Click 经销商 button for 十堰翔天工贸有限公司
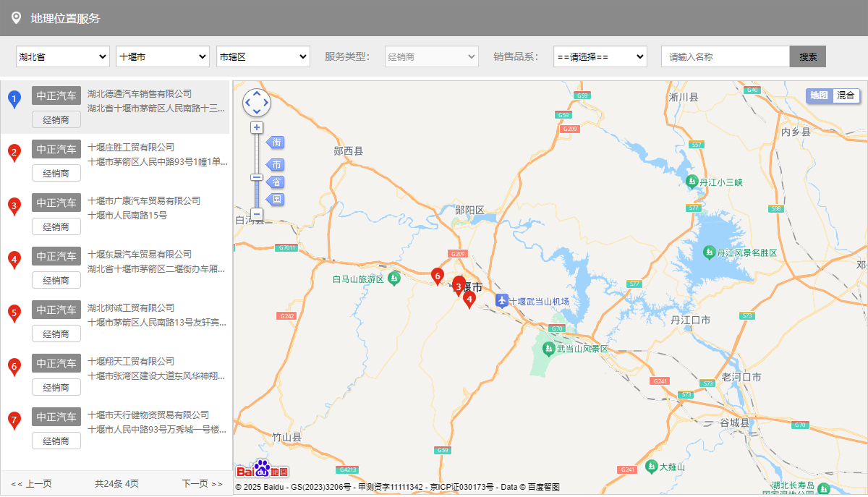The height and width of the screenshot is (497, 868). tap(56, 387)
